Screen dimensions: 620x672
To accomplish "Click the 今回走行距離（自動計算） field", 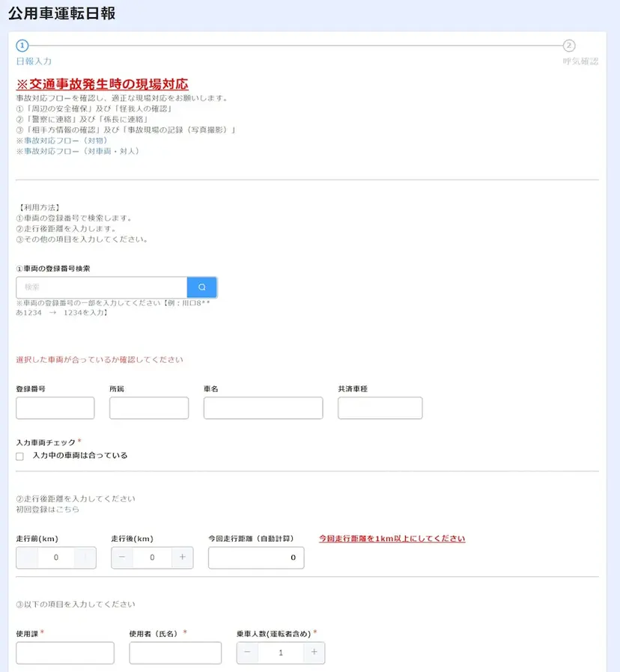I will [256, 558].
